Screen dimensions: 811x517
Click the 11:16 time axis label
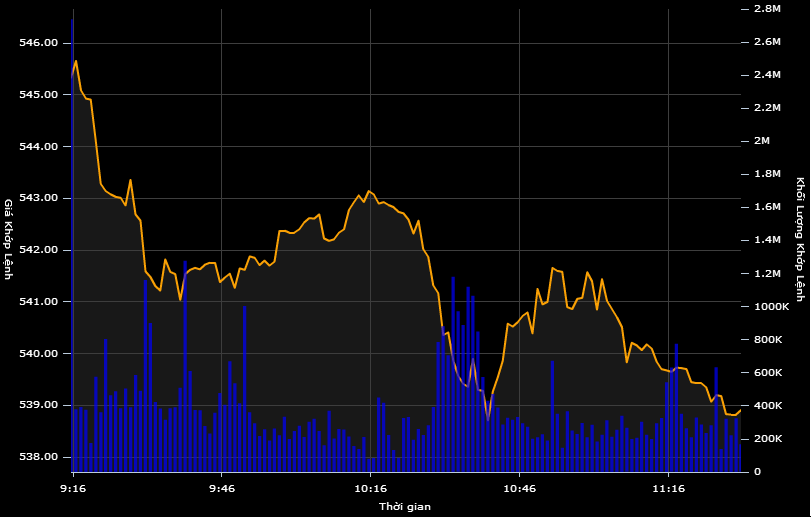coord(669,489)
